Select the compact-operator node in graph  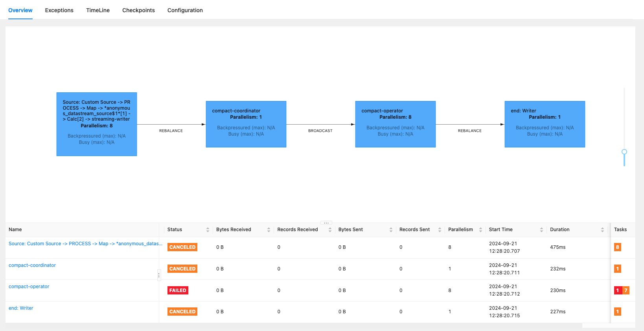[x=396, y=124]
